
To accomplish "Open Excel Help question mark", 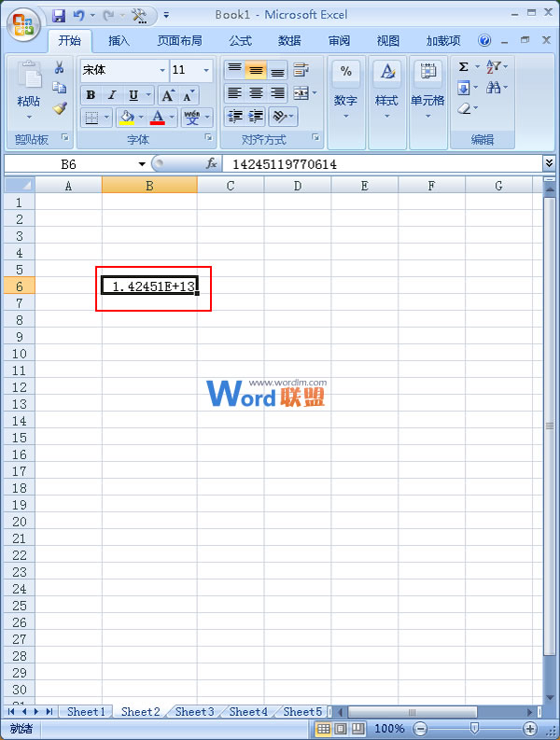I will [484, 40].
